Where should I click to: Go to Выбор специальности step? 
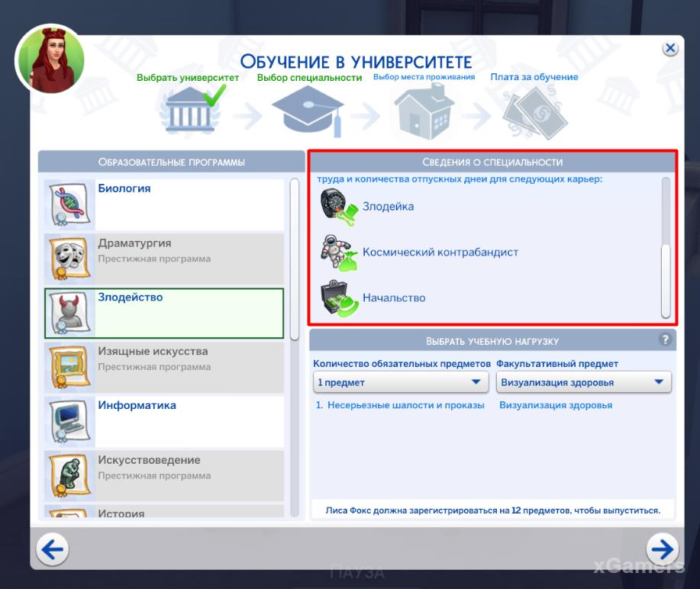[x=309, y=78]
